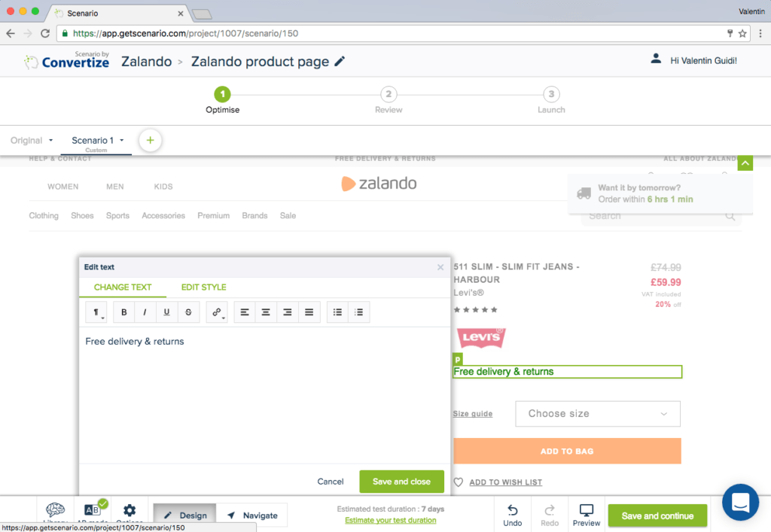Switch to the EDIT STYLE tab

pos(203,287)
